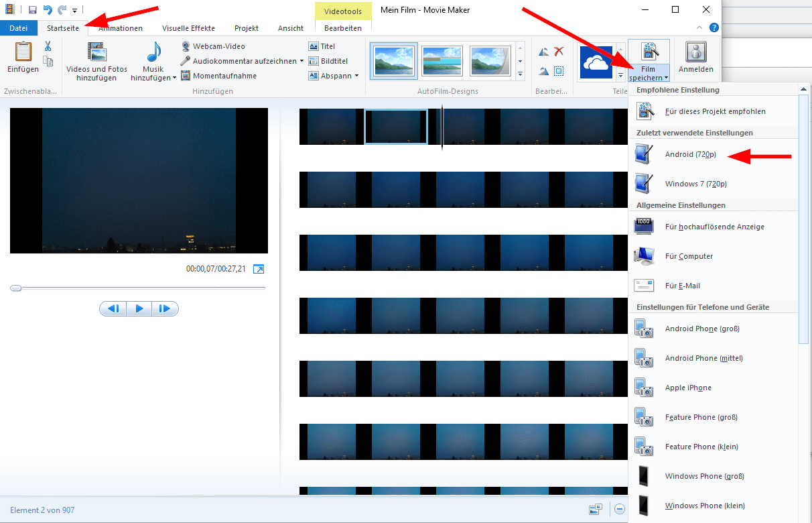Click the rotate right icon
This screenshot has height=523, width=812.
(x=543, y=70)
